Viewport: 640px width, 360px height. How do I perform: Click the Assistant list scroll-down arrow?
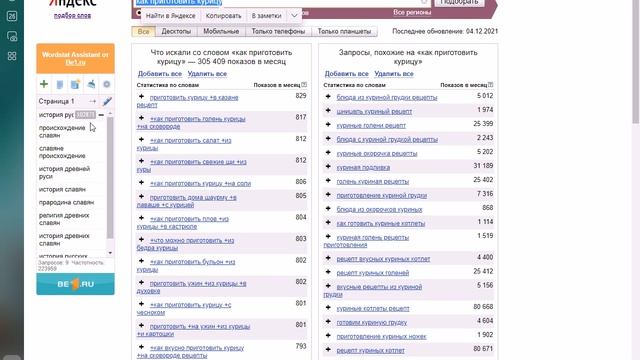(110, 253)
